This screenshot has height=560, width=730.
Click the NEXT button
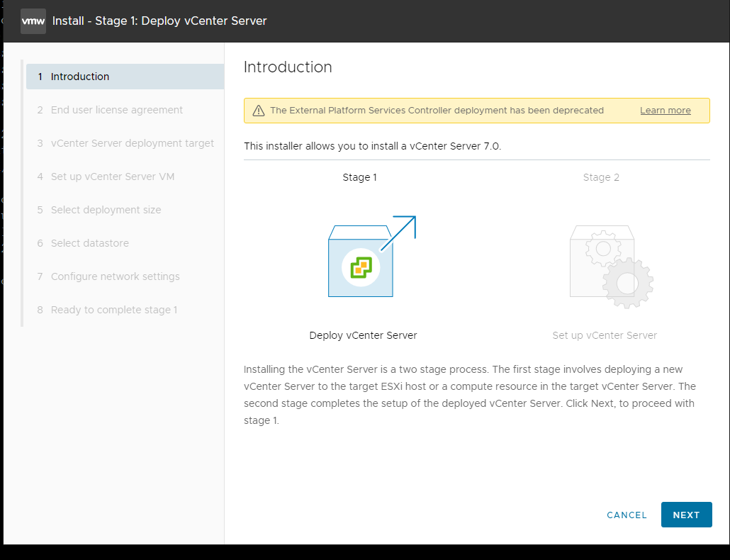click(x=686, y=515)
